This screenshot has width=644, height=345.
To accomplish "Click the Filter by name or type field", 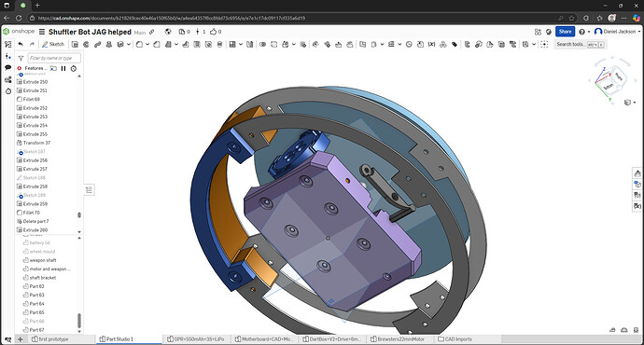I will tap(54, 58).
